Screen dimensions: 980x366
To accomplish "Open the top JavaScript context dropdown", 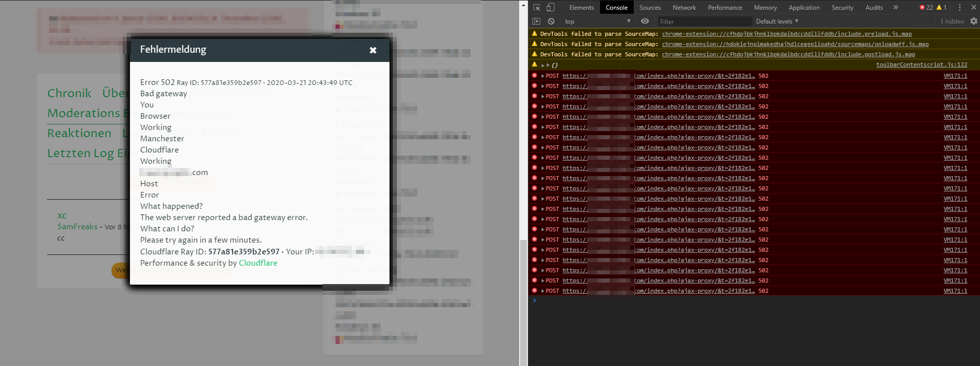I will tap(597, 21).
